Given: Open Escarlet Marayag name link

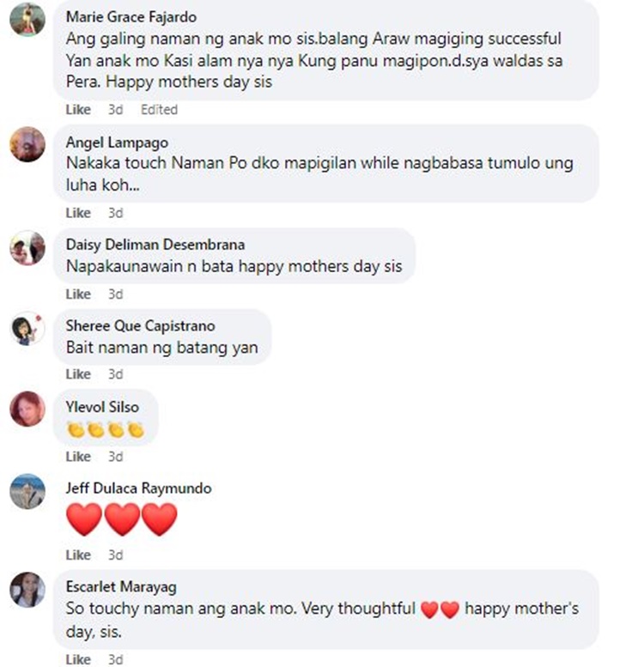Looking at the screenshot, I should pos(121,587).
